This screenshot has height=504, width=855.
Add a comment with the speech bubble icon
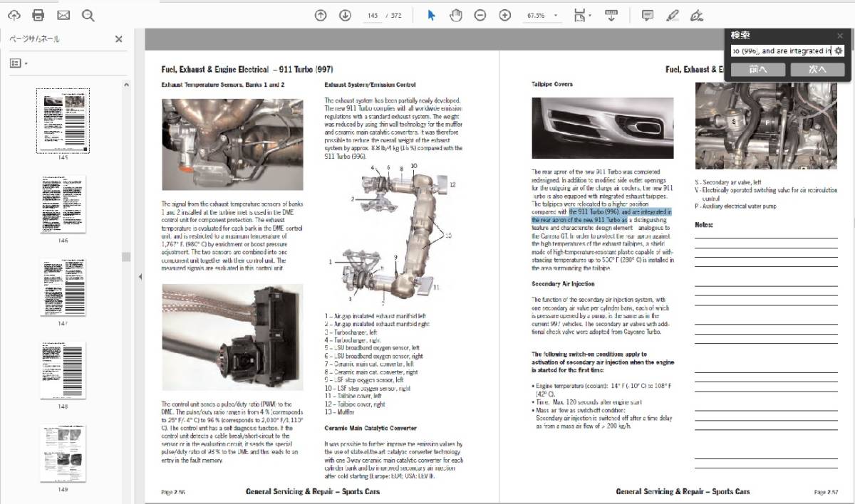pyautogui.click(x=648, y=15)
